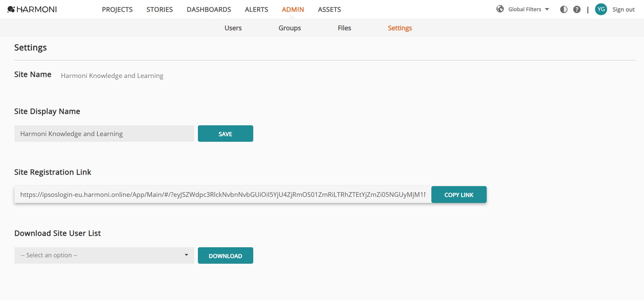The height and width of the screenshot is (300, 644).
Task: Copy the site registration link
Action: [459, 195]
